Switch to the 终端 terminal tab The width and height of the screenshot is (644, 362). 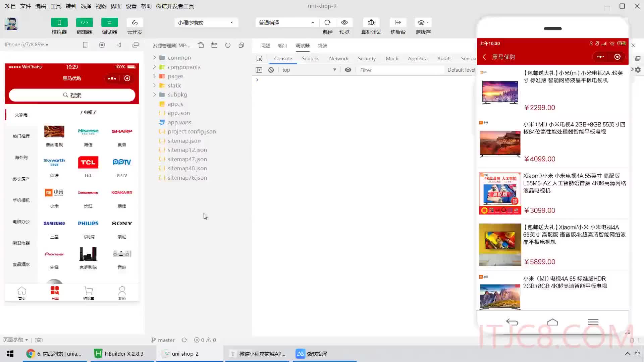point(322,46)
